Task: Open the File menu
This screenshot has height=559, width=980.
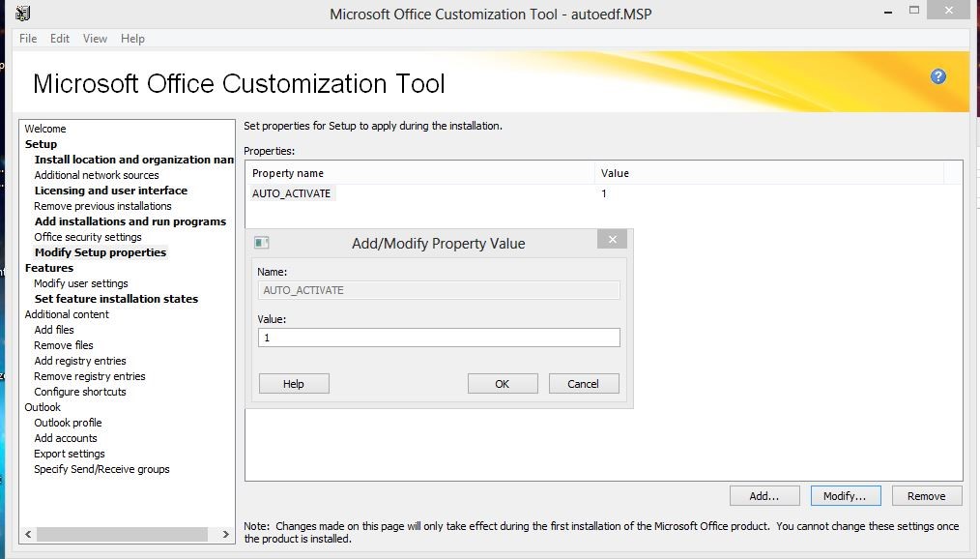Action: 28,39
